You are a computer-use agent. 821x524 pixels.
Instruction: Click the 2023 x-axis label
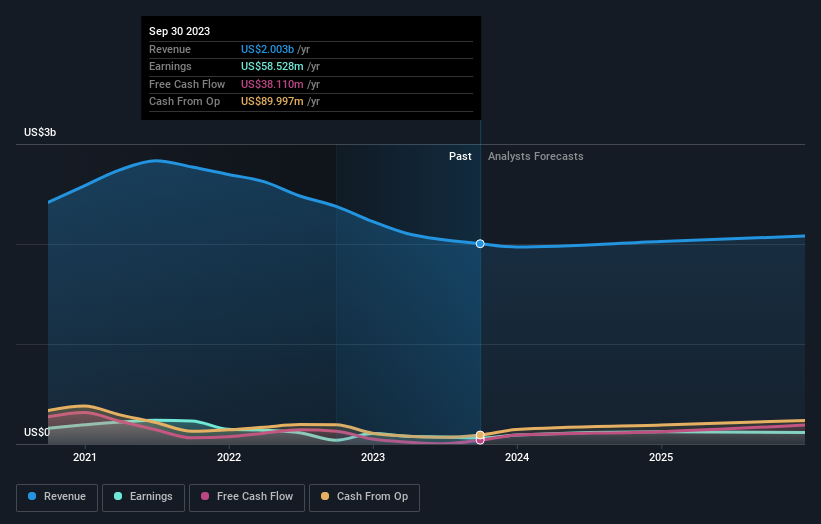coord(373,457)
